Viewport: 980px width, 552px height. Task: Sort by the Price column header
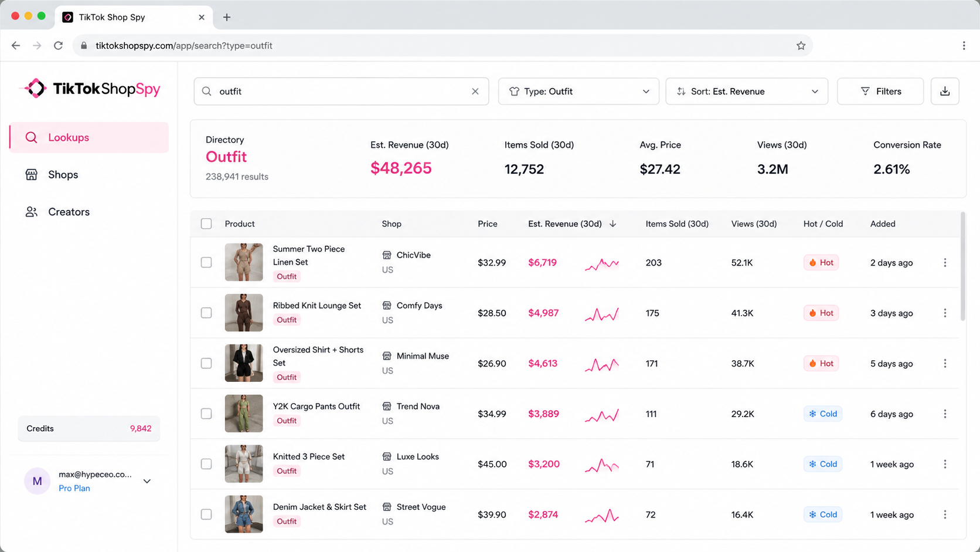[487, 224]
